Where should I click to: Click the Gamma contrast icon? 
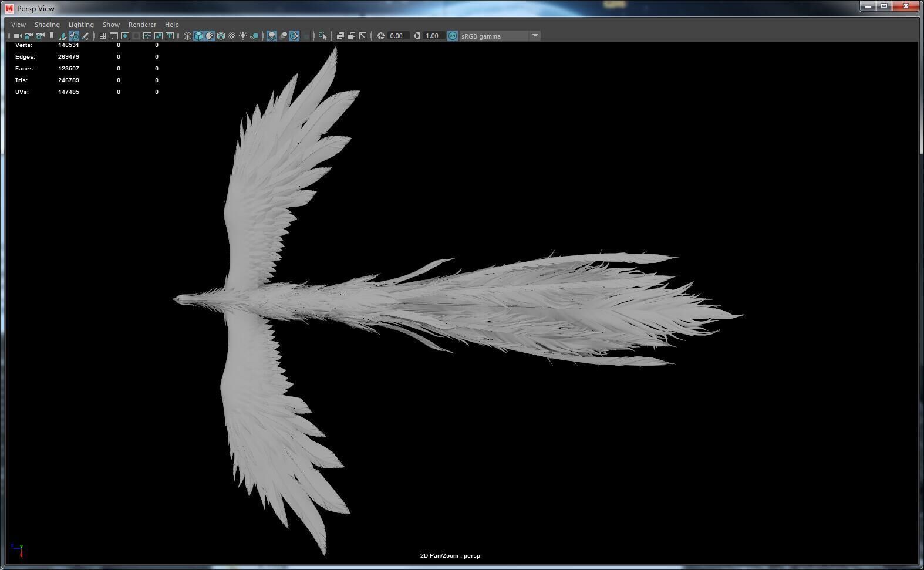tap(416, 36)
